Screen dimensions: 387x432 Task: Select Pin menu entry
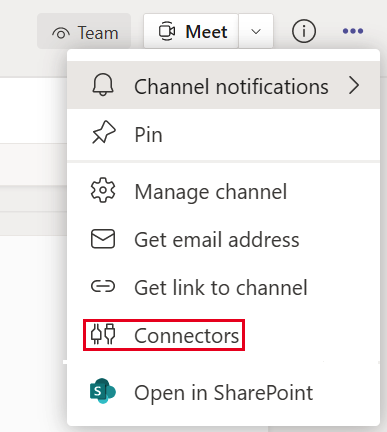[223, 135]
